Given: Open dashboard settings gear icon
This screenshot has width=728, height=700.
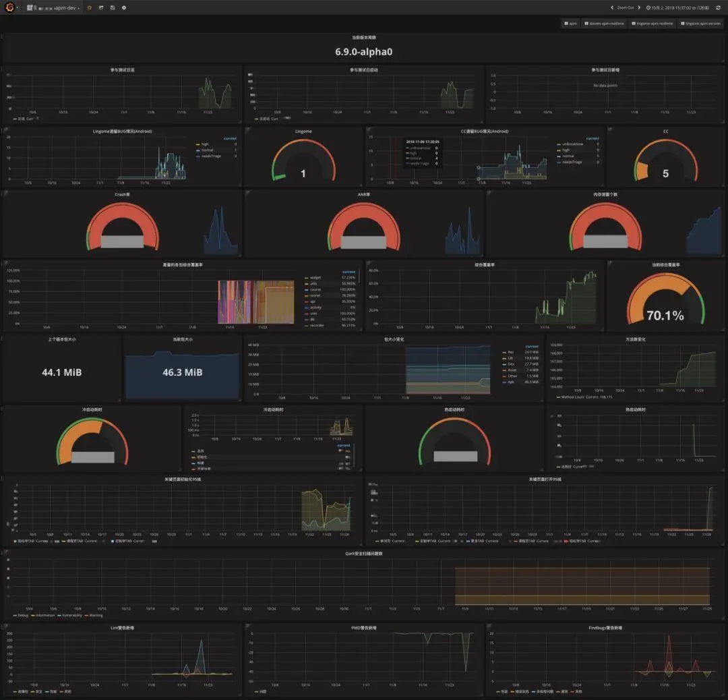Looking at the screenshot, I should 124,8.
